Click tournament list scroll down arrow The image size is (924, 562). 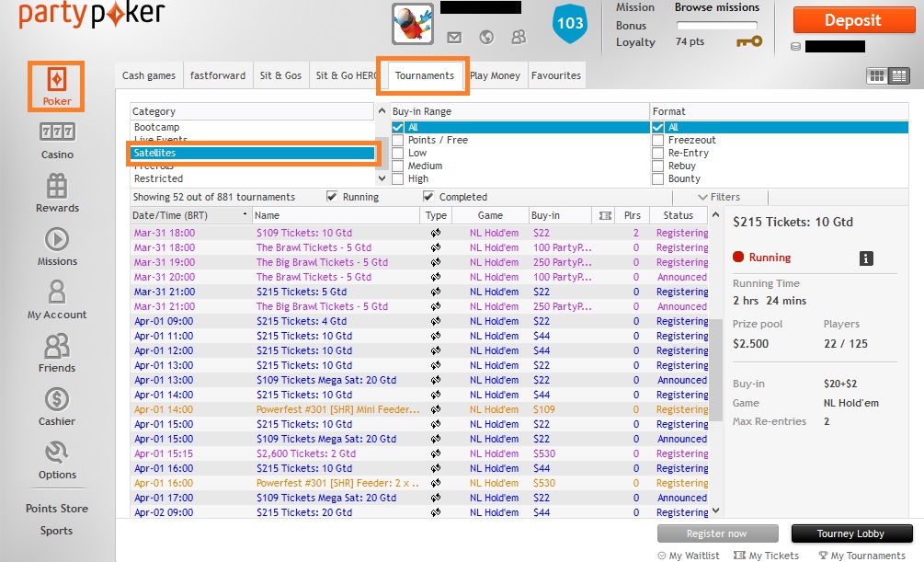[715, 510]
